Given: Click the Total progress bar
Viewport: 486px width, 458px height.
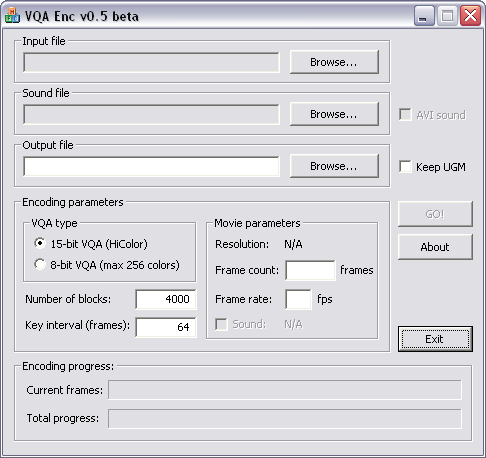Looking at the screenshot, I should (285, 418).
